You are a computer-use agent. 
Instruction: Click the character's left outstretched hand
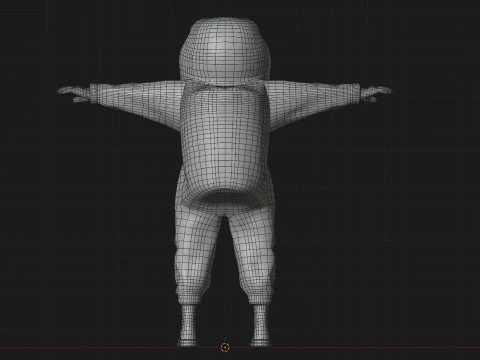point(73,94)
